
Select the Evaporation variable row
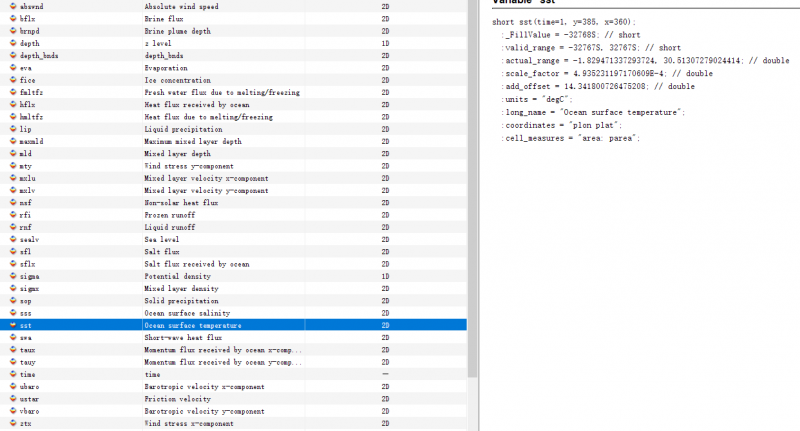(200, 67)
